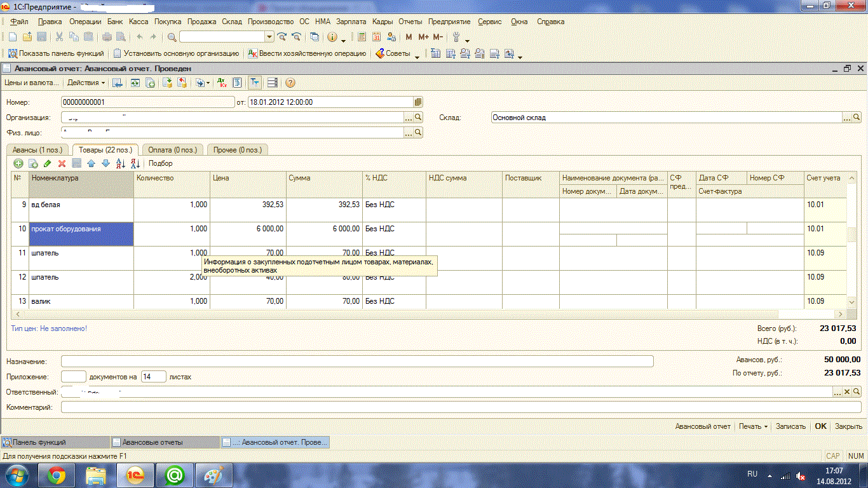Image resolution: width=868 pixels, height=488 pixels.
Task: Click into the Номер input field
Action: (148, 102)
